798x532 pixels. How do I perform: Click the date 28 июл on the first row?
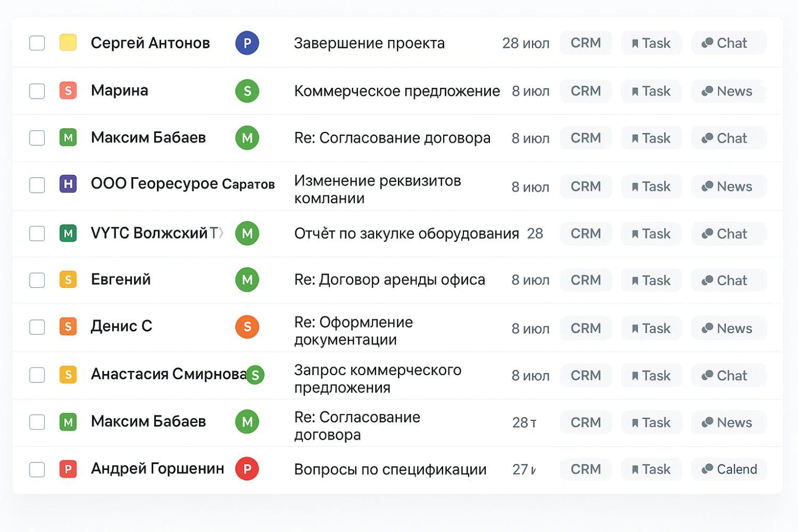(526, 43)
